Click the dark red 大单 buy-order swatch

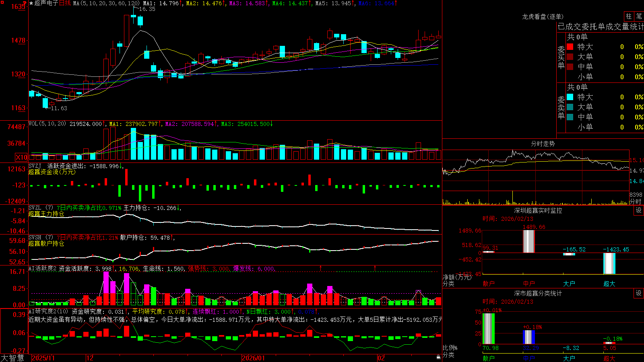coord(570,57)
